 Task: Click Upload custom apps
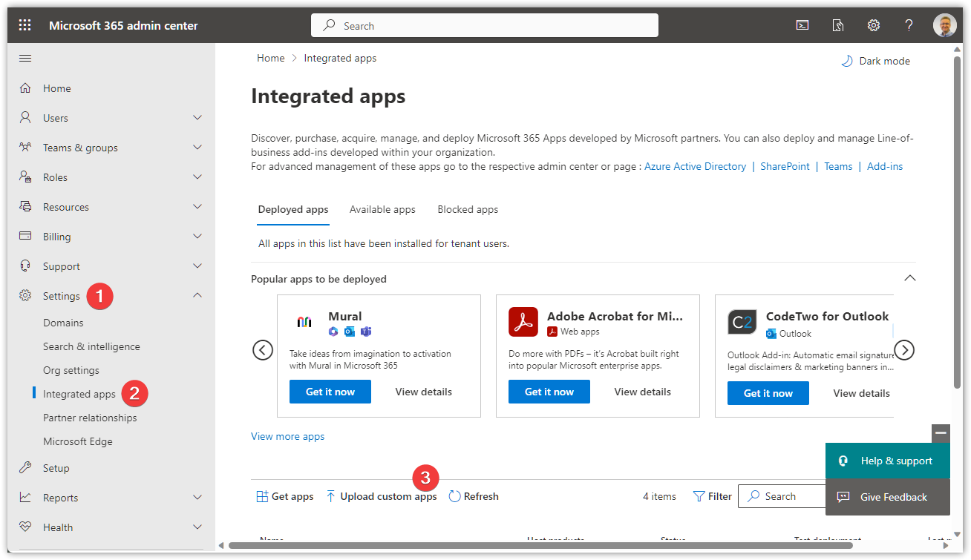(x=382, y=496)
